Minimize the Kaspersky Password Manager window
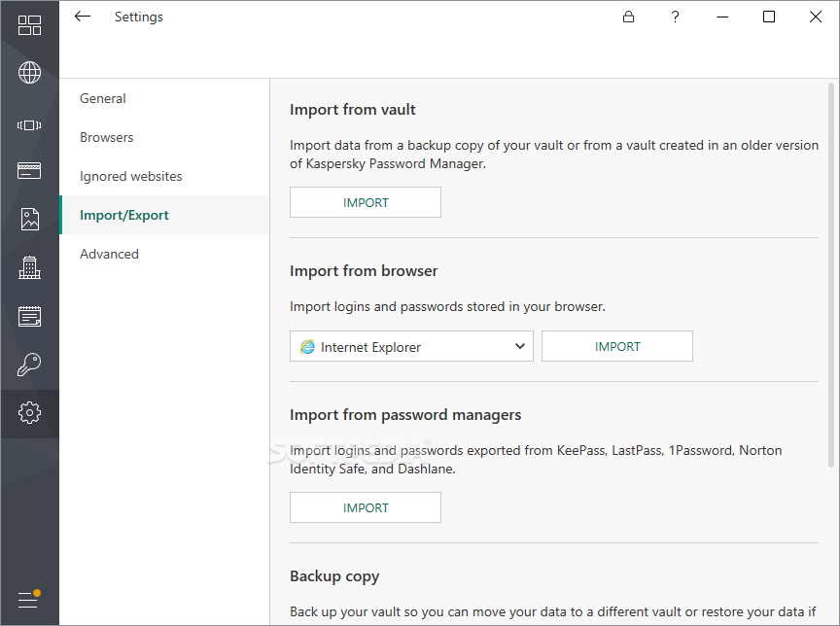This screenshot has width=840, height=626. [x=722, y=17]
